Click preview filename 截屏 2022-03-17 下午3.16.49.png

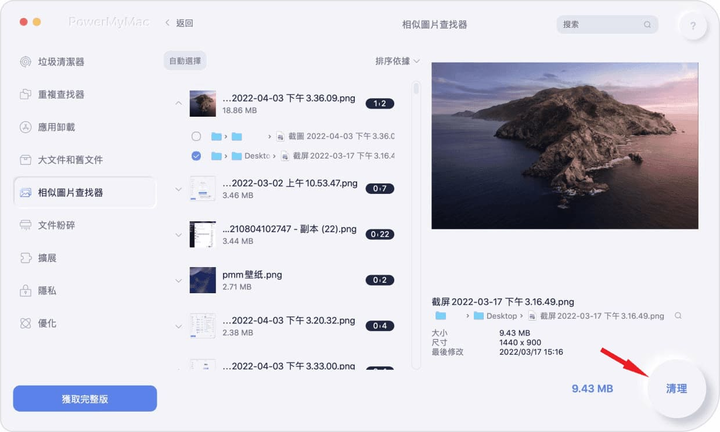pyautogui.click(x=503, y=302)
